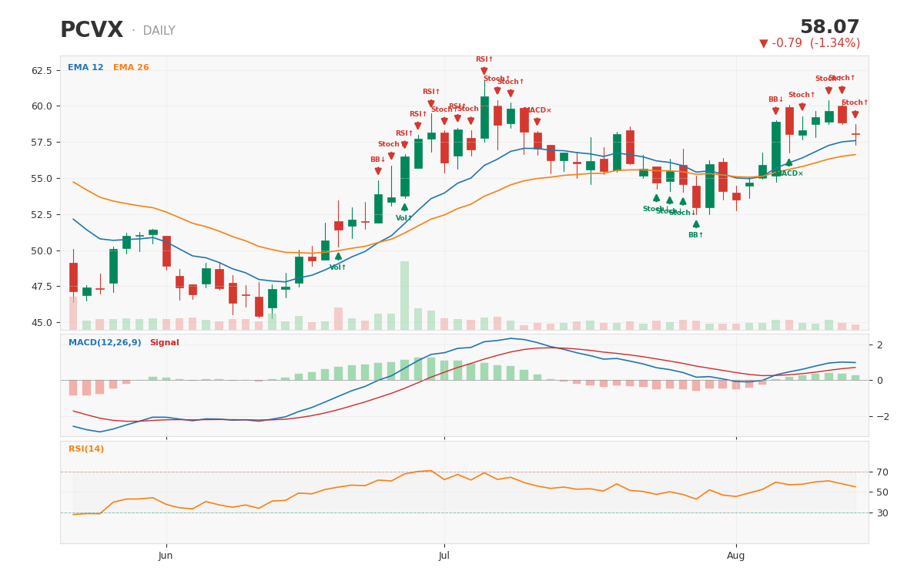Viewport: 924px width, 578px height.
Task: Click the RSI axis 70 overbought label
Action: pyautogui.click(x=882, y=472)
